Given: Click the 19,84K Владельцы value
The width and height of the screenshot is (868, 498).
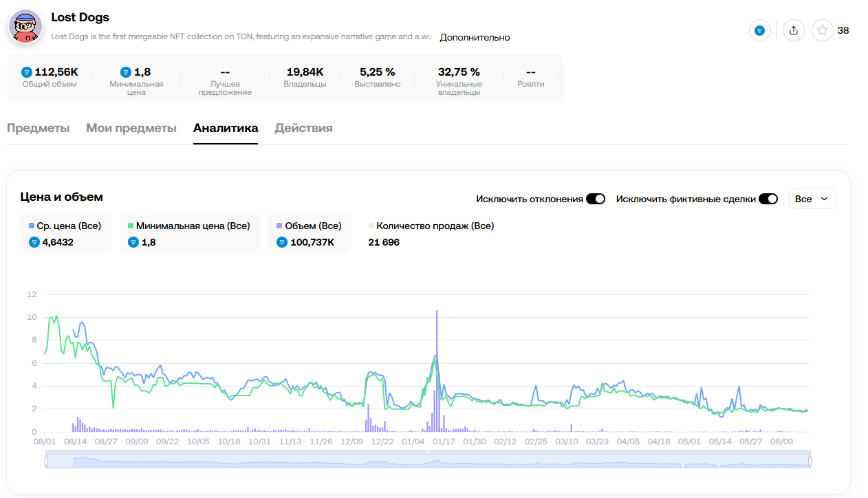Looking at the screenshot, I should [305, 72].
